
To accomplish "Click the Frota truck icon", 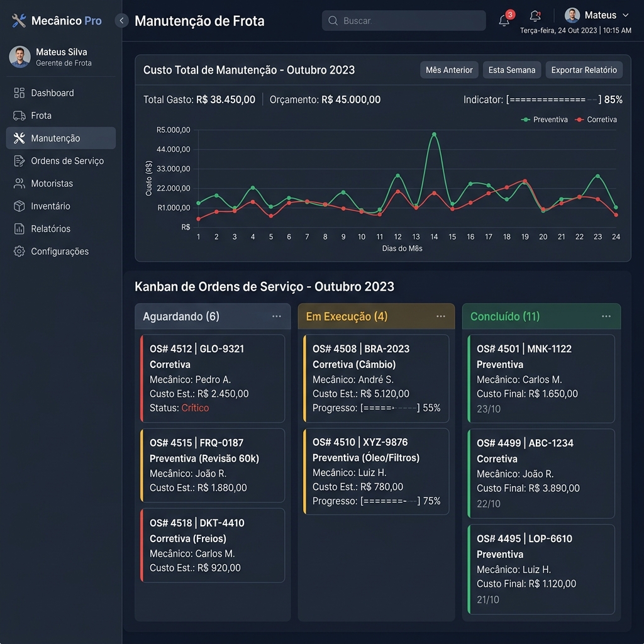I will click(19, 116).
